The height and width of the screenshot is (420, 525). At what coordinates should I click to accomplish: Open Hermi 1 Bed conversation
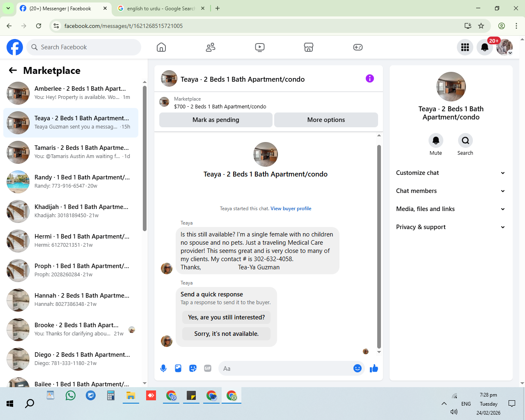71,241
